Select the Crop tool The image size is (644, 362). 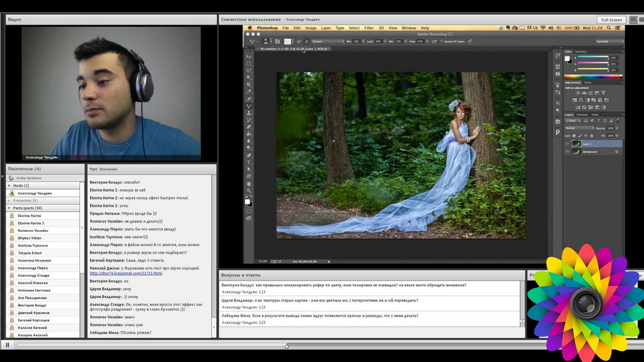click(248, 84)
